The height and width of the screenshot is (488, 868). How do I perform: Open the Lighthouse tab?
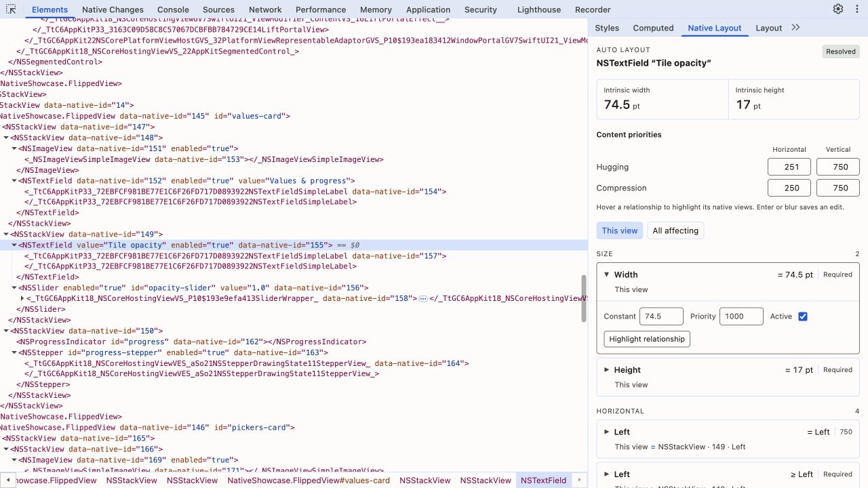[539, 9]
